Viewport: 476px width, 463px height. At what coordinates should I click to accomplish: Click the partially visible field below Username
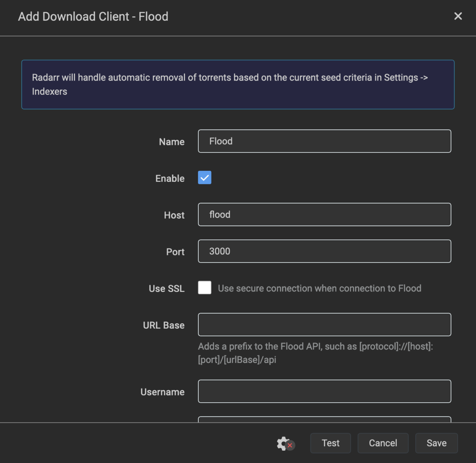coord(324,419)
